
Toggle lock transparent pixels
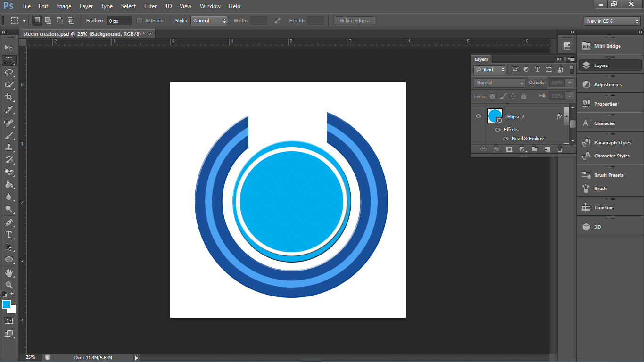[x=492, y=96]
